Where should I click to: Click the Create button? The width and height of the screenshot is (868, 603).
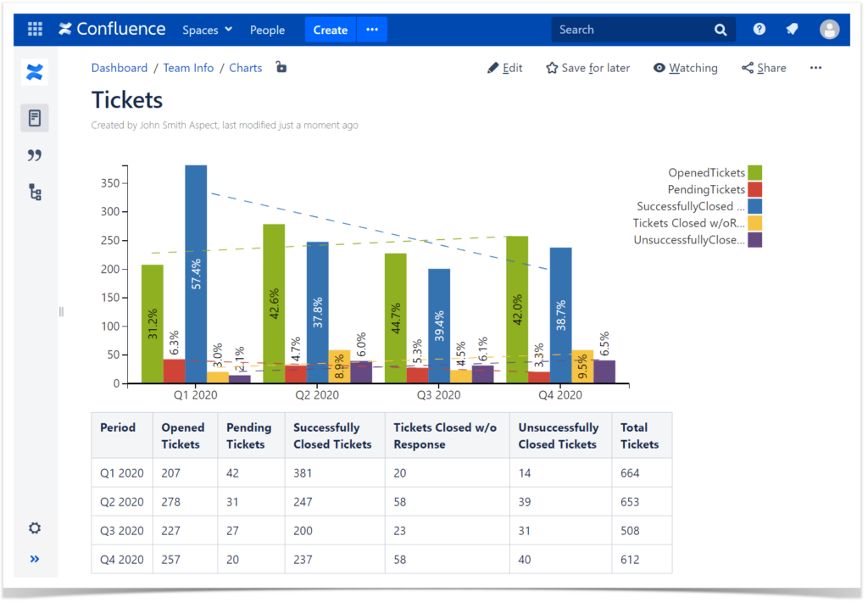330,29
